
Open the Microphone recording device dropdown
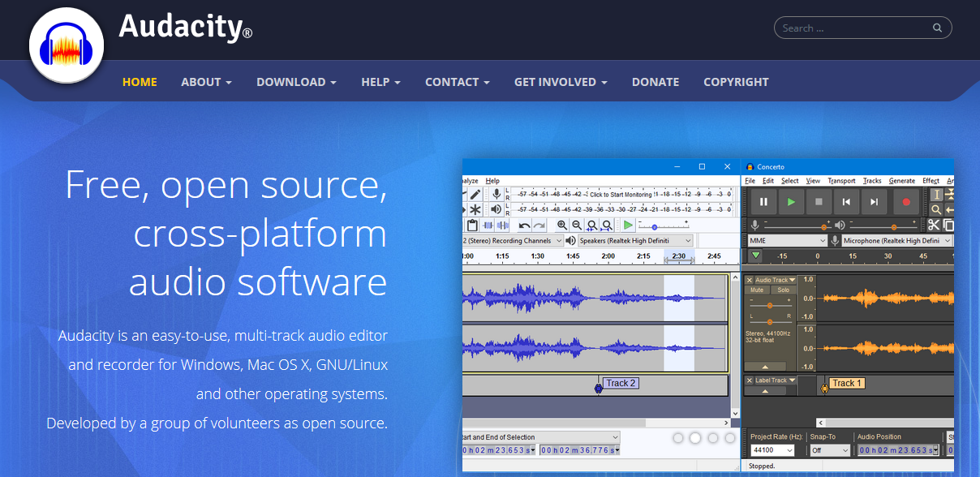[896, 241]
